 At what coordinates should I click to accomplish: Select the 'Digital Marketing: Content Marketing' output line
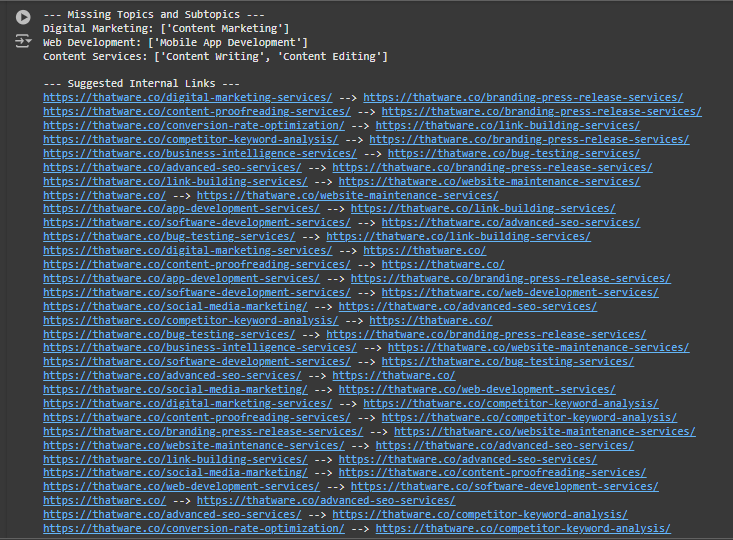[166, 29]
